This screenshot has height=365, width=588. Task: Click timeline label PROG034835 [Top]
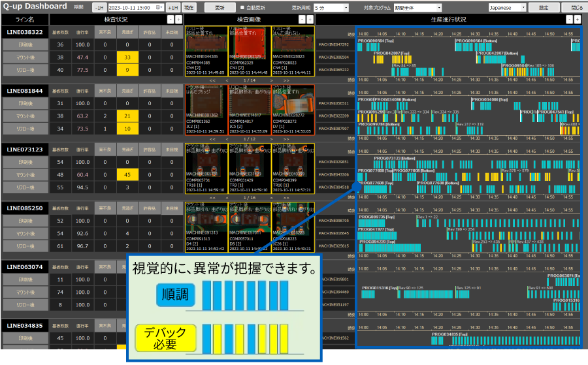coord(449,334)
